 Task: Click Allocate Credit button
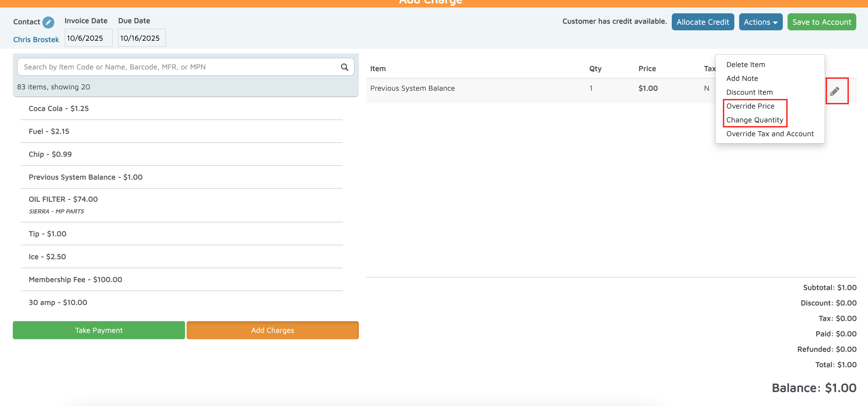(x=702, y=22)
